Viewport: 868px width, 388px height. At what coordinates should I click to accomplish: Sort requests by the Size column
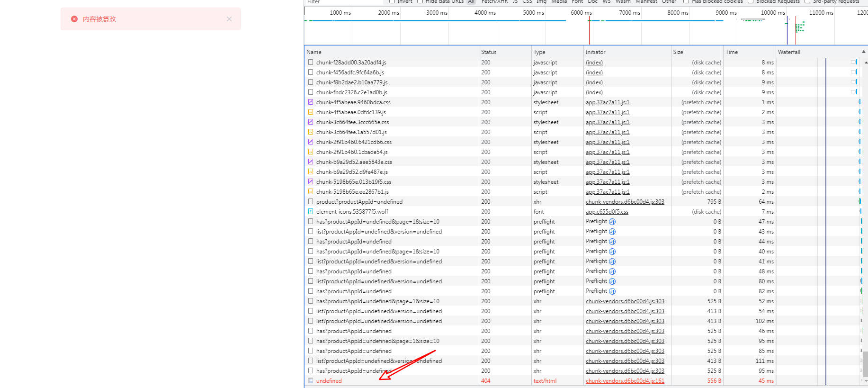pos(697,52)
